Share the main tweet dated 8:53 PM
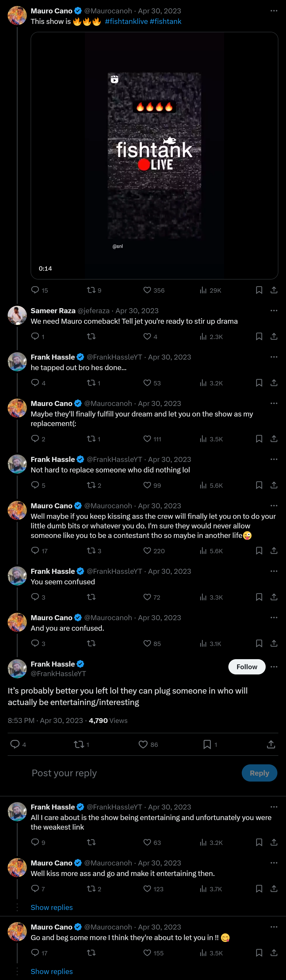286x980 pixels. point(271,744)
